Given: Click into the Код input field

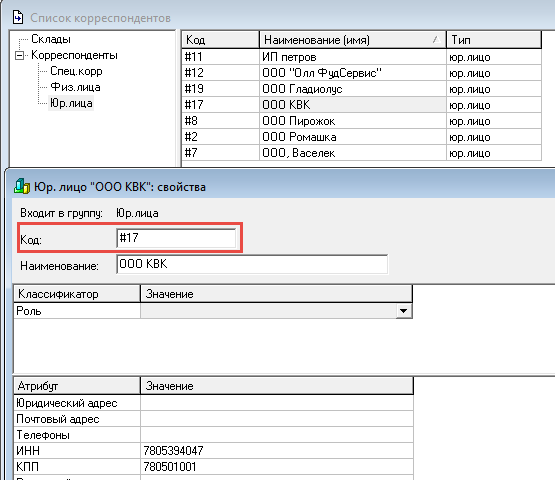Looking at the screenshot, I should coord(176,238).
